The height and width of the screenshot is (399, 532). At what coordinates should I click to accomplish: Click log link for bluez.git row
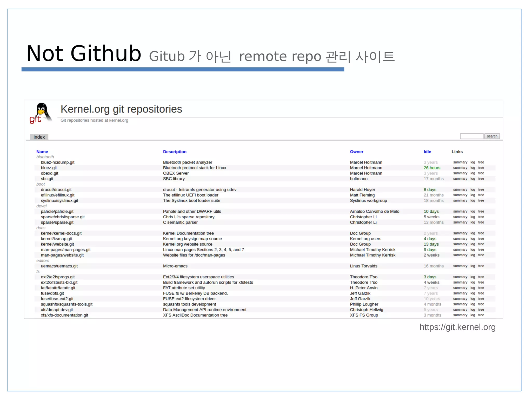tap(473, 168)
